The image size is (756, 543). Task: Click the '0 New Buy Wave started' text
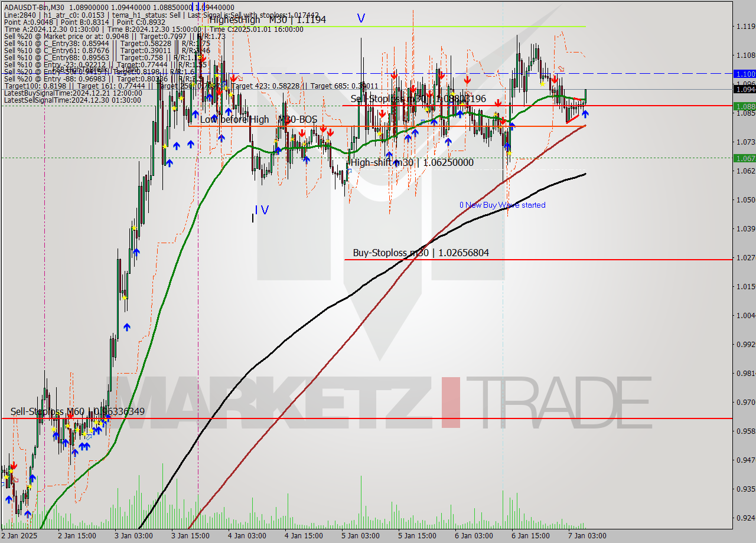(503, 205)
